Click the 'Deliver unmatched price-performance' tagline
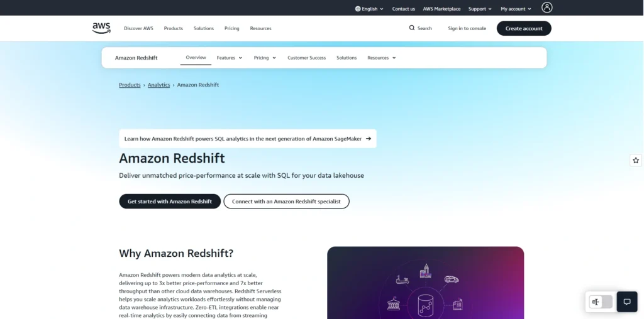 coord(241,175)
